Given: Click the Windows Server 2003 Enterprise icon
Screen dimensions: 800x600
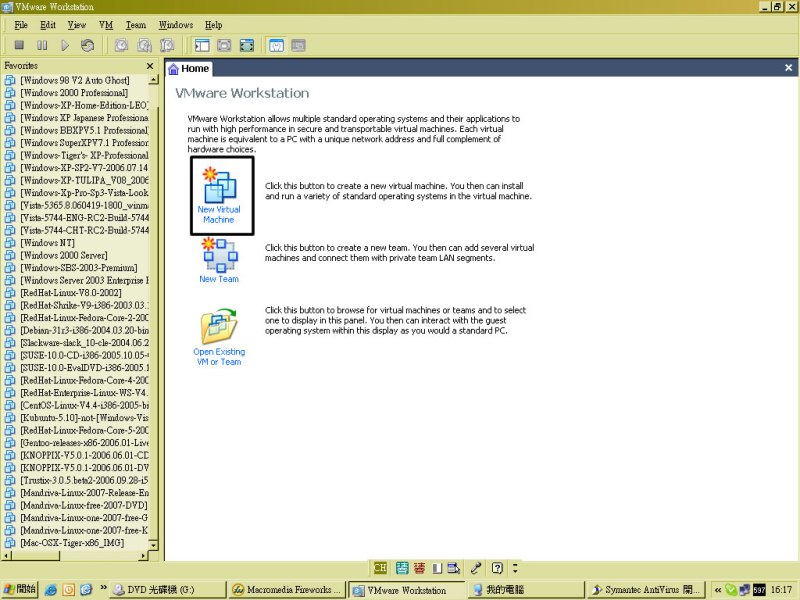Looking at the screenshot, I should point(10,280).
